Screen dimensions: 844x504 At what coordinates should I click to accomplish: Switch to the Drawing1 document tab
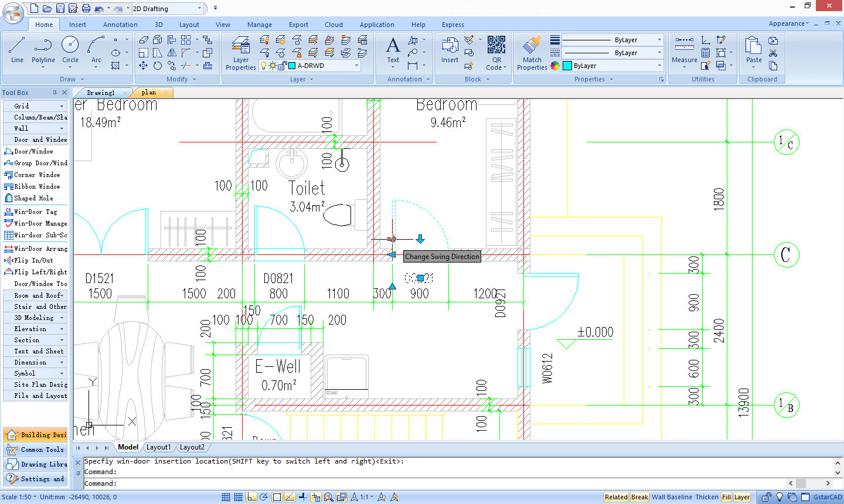pyautogui.click(x=101, y=93)
